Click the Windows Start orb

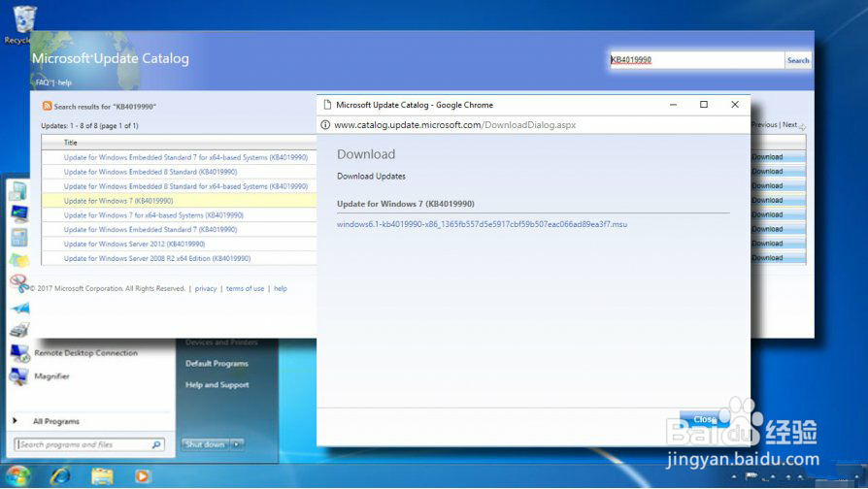[17, 475]
